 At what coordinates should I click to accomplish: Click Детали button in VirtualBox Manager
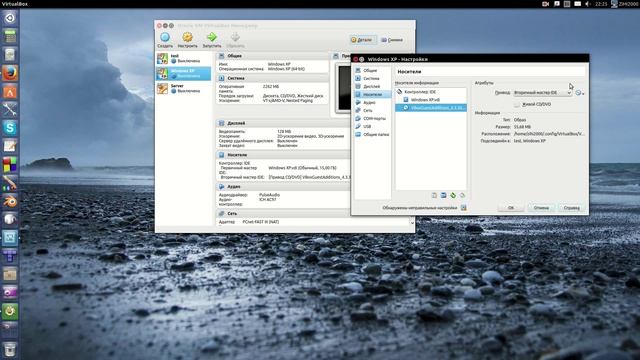coord(362,40)
